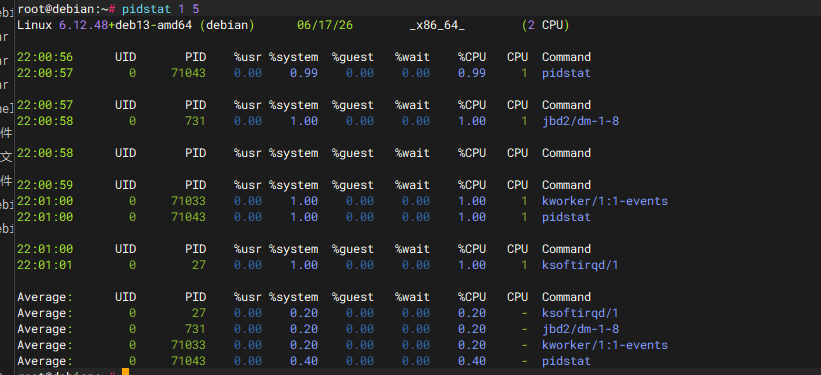The height and width of the screenshot is (375, 821).
Task: Click the _x86_64_ architecture text
Action: coord(437,25)
